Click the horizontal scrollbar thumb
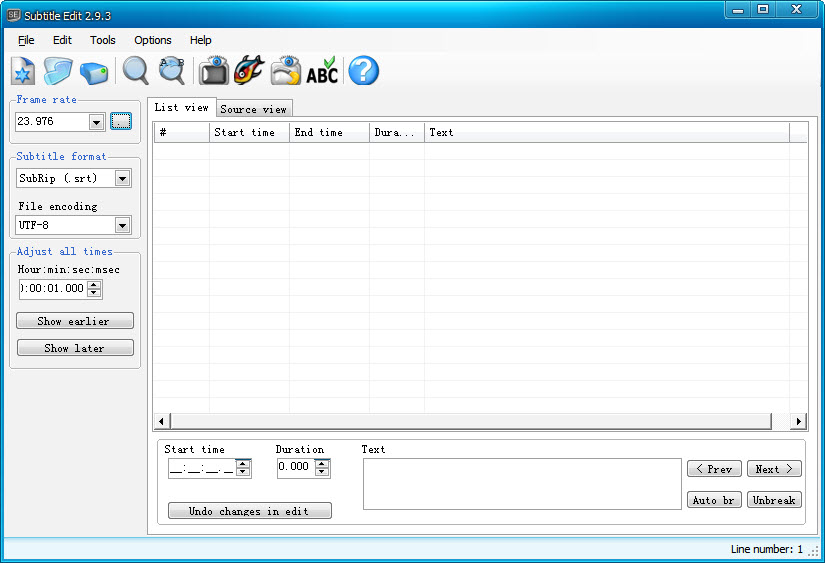 click(x=471, y=421)
